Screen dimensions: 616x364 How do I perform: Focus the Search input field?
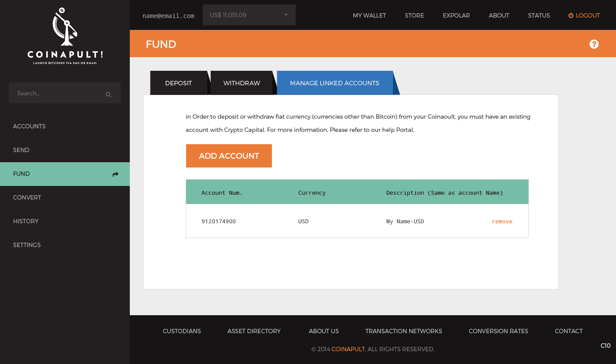65,93
